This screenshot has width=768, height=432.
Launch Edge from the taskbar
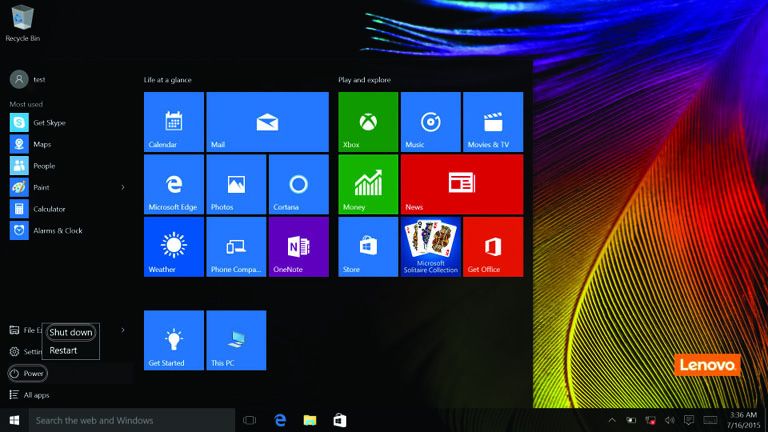(x=280, y=420)
